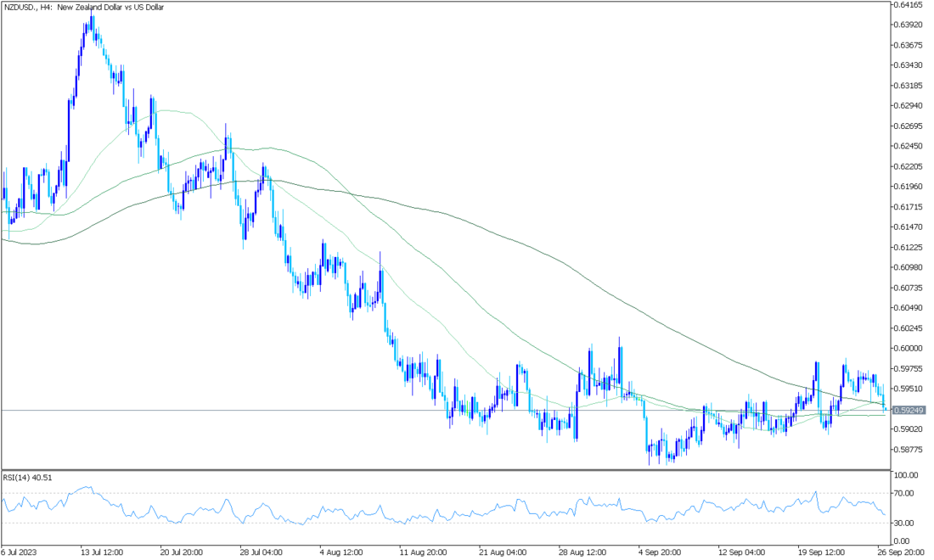Click the 0.60000 price axis label
Screen dimensions: 934x560
(x=909, y=349)
